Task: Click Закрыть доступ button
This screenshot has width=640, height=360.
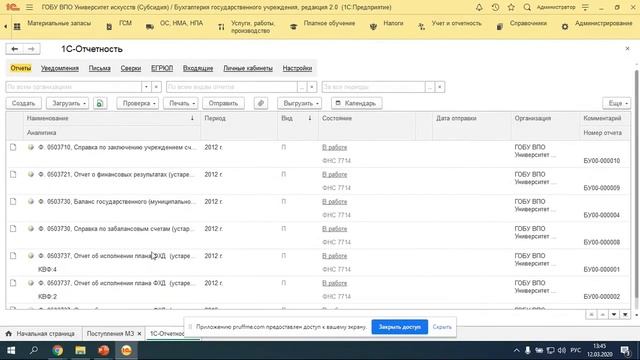Action: (400, 327)
